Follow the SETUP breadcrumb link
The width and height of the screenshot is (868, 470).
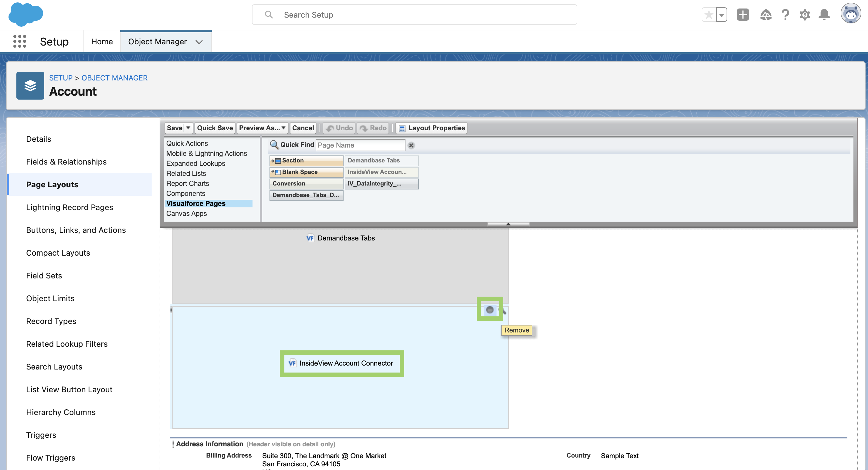pos(61,78)
